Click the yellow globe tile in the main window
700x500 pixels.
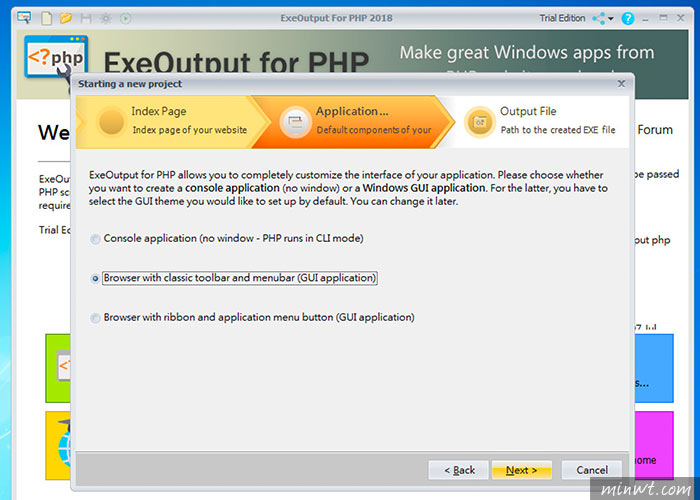pos(58,446)
